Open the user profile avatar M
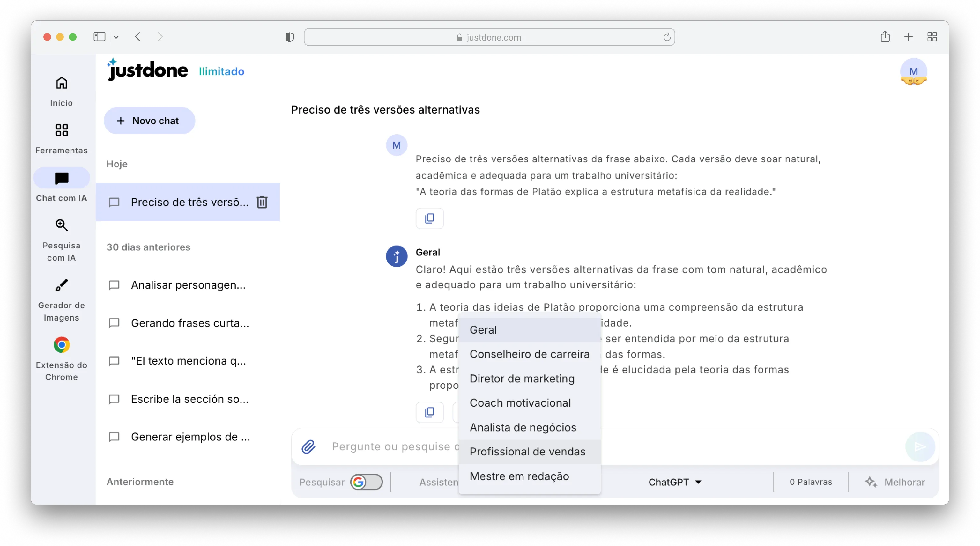 click(913, 71)
